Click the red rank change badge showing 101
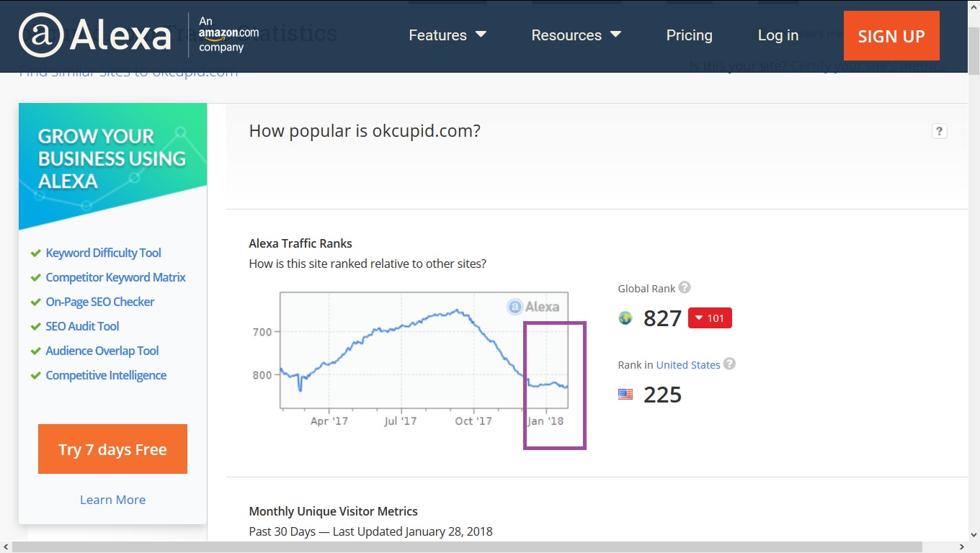The image size is (980, 553). [x=710, y=318]
